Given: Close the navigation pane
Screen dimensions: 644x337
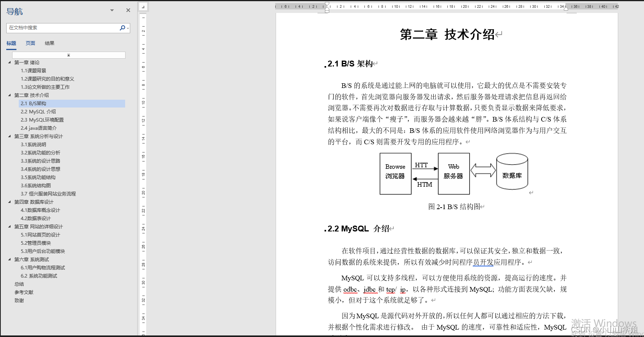Looking at the screenshot, I should [128, 10].
